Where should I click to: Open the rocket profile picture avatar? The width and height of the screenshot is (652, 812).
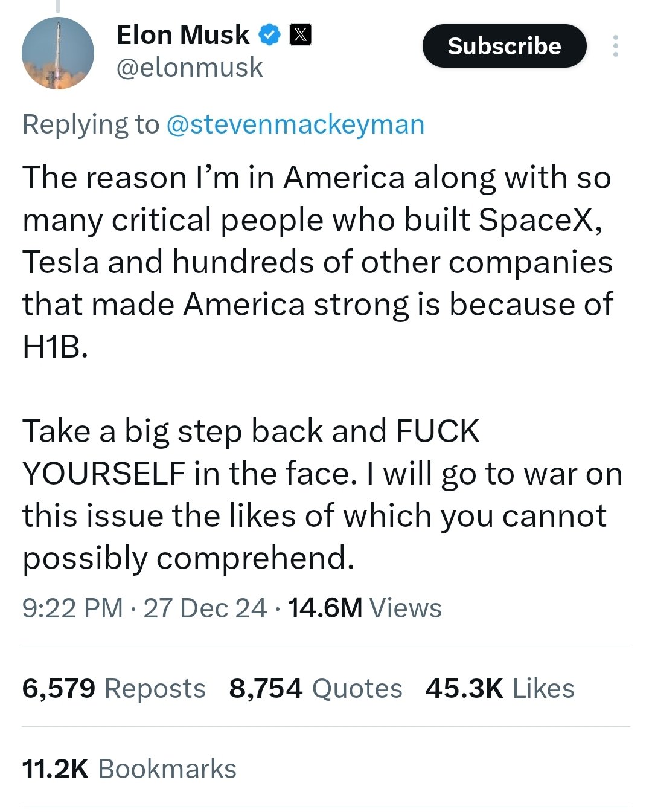pos(58,53)
